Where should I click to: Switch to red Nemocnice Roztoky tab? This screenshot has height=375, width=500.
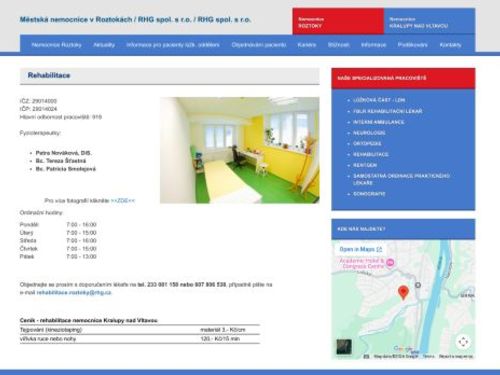coord(338,21)
